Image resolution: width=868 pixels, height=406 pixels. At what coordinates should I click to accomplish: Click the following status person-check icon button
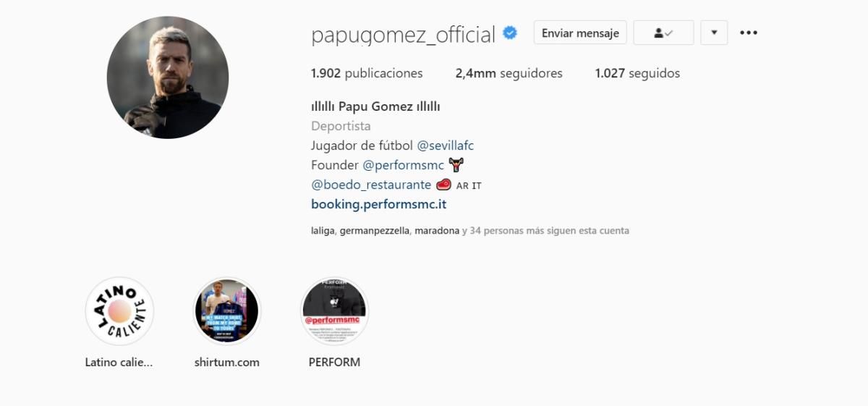(x=663, y=33)
